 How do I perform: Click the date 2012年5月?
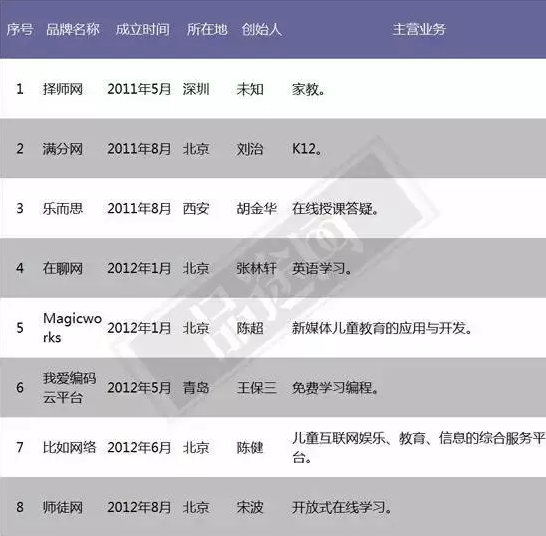click(x=139, y=388)
